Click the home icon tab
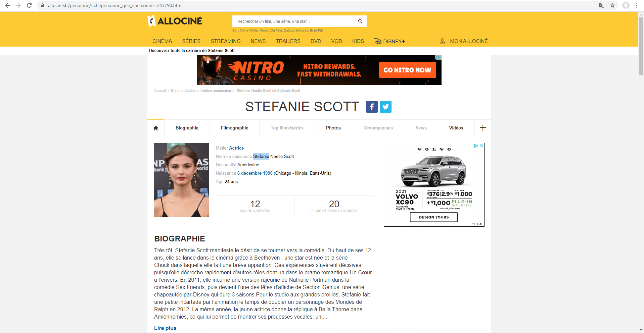 coord(156,128)
